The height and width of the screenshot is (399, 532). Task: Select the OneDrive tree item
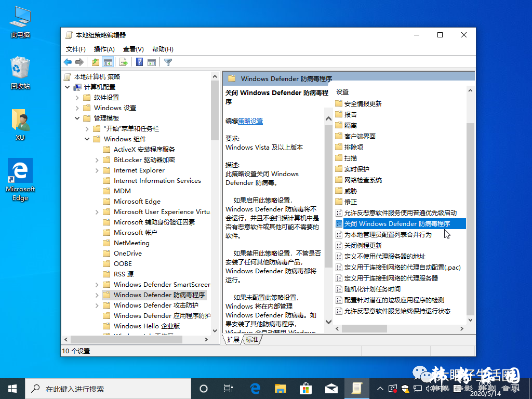pyautogui.click(x=128, y=254)
